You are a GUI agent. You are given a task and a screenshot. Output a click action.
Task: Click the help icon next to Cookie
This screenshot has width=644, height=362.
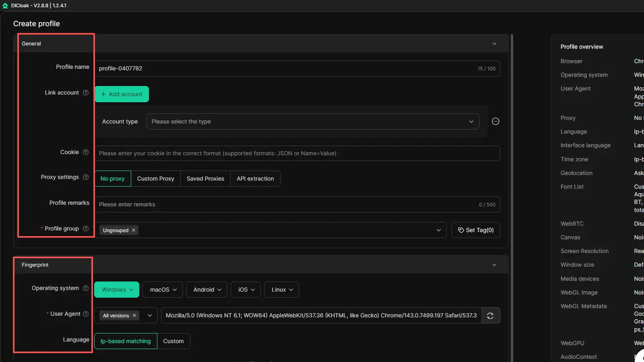(x=86, y=152)
